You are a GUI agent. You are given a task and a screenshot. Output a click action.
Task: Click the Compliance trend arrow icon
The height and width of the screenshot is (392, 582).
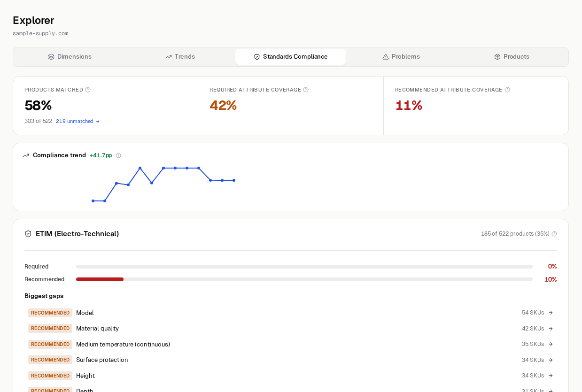tap(26, 155)
